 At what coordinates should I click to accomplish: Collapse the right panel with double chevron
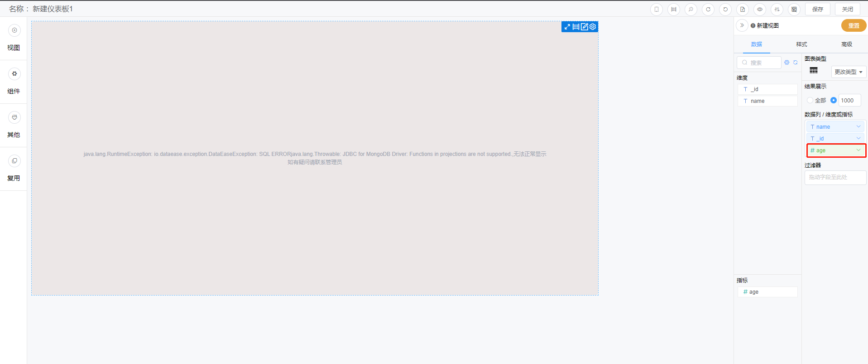click(742, 25)
